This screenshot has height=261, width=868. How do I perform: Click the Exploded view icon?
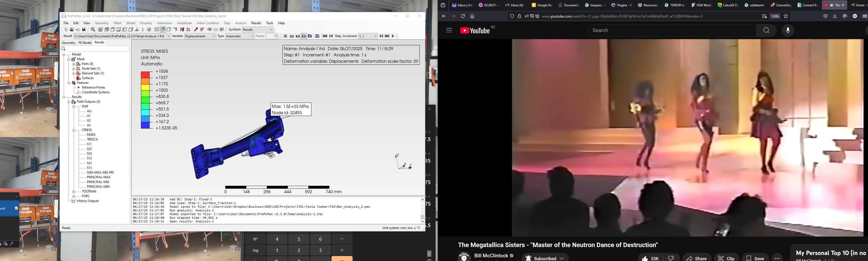coord(188,29)
